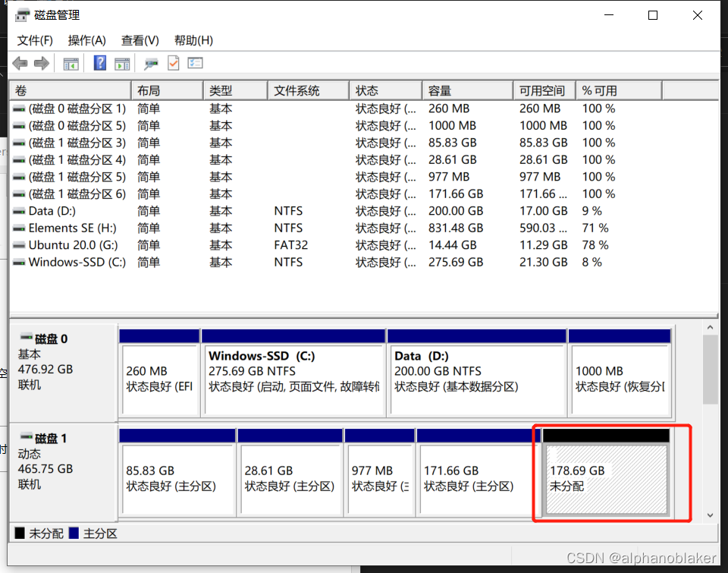Click the disk pane scrollbar up arrow
728x573 pixels.
710,328
